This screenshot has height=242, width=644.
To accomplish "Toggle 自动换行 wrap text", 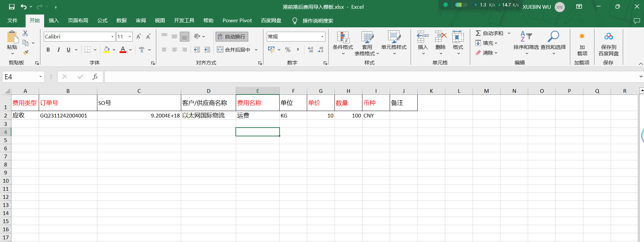I will 232,36.
